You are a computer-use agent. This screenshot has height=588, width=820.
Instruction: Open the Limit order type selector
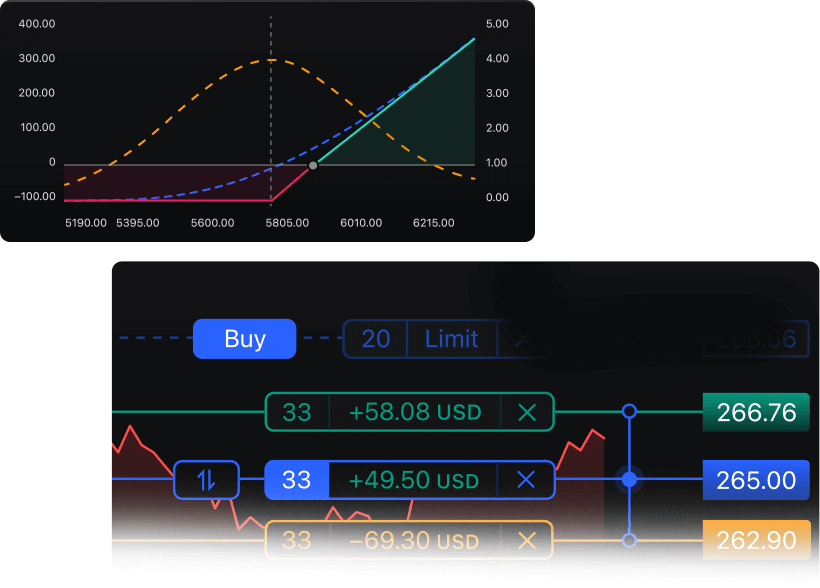(x=452, y=339)
